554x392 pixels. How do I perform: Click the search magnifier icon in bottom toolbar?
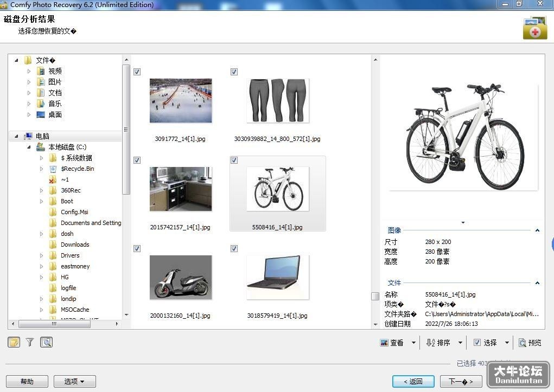pos(46,342)
